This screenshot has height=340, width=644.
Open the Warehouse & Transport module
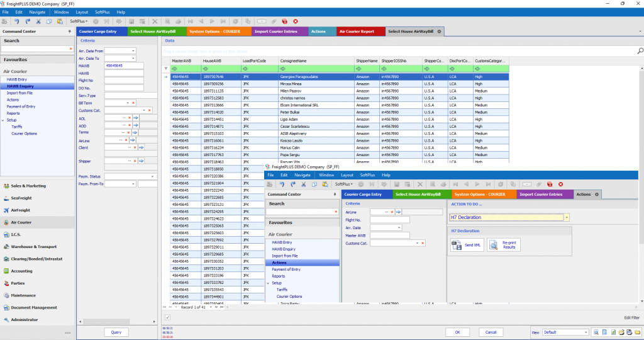click(34, 247)
